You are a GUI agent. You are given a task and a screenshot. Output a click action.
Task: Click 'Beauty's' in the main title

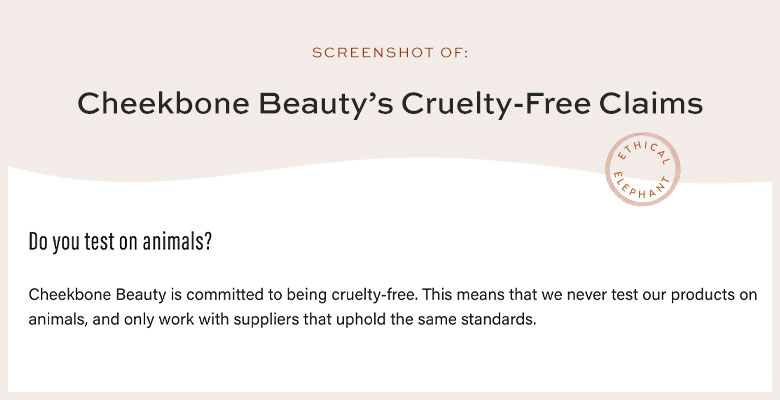point(326,104)
